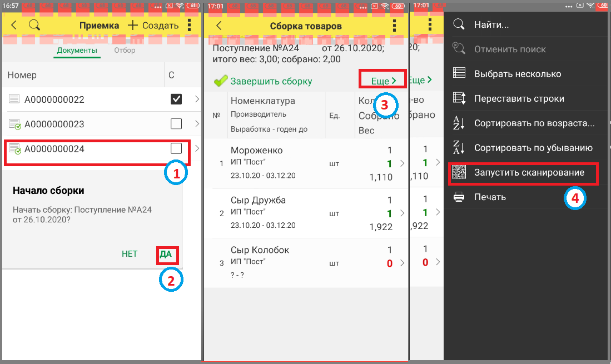Check the box for document A0000000023

click(176, 124)
